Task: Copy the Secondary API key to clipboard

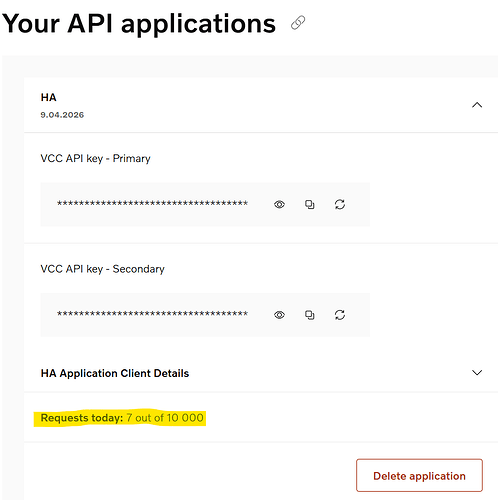Action: click(310, 315)
